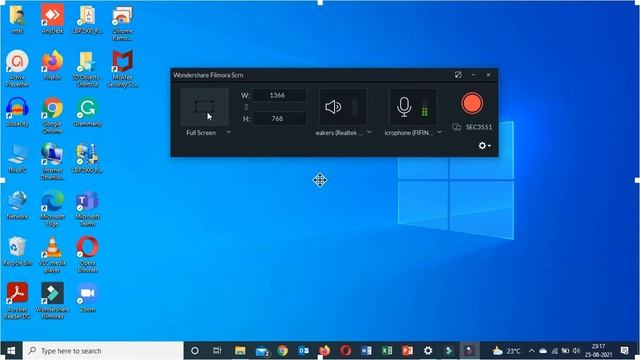640x360 pixels.
Task: Select the Intel folder desktop icon
Action: click(17, 19)
